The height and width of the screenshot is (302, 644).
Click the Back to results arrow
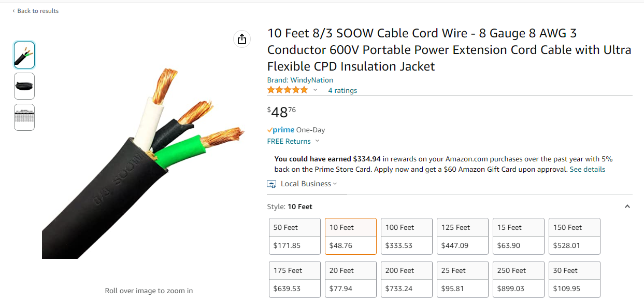[13, 11]
